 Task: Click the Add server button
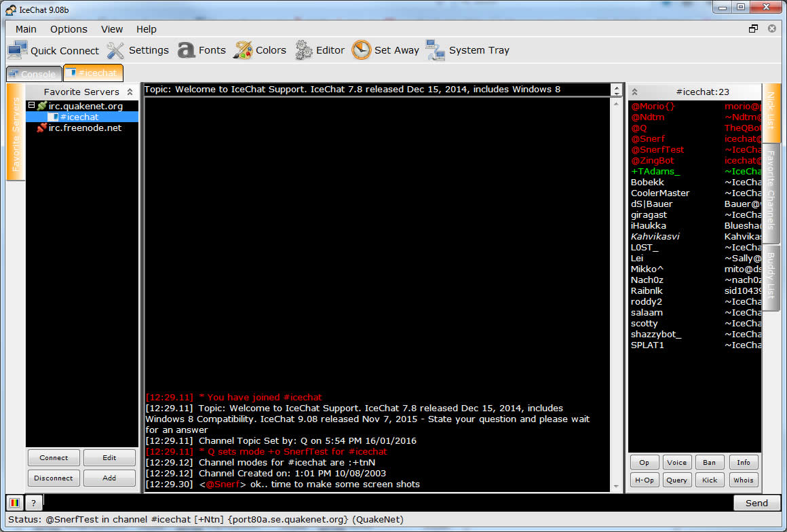click(109, 478)
